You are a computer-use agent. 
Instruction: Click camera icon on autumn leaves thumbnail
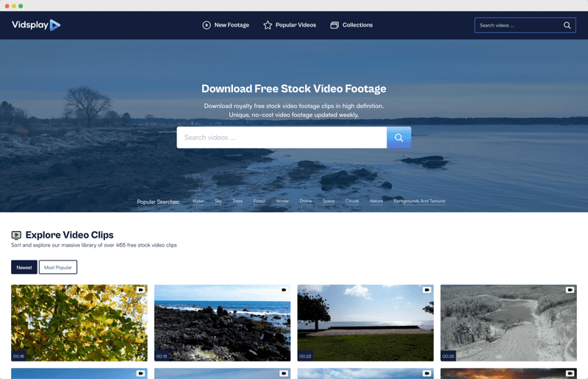140,290
